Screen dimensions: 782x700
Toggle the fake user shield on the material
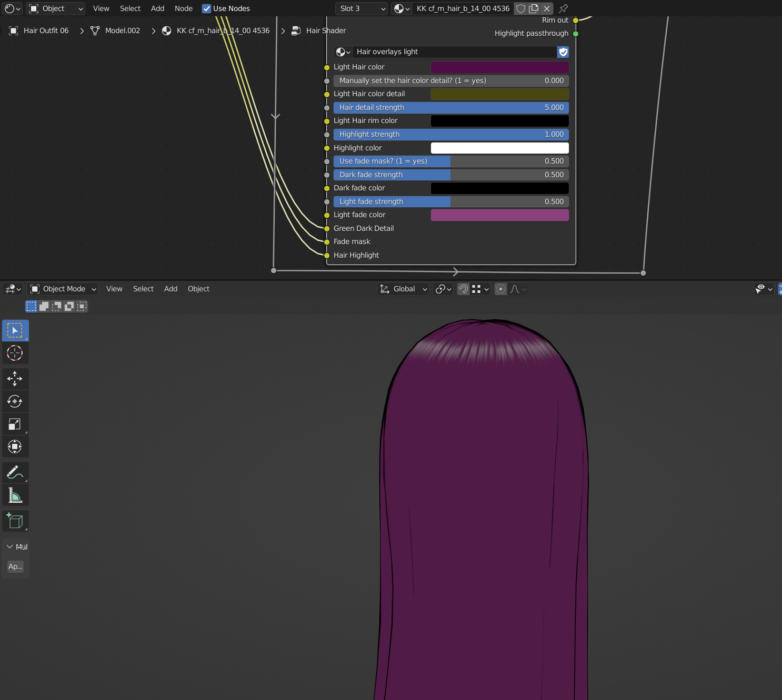coord(520,8)
